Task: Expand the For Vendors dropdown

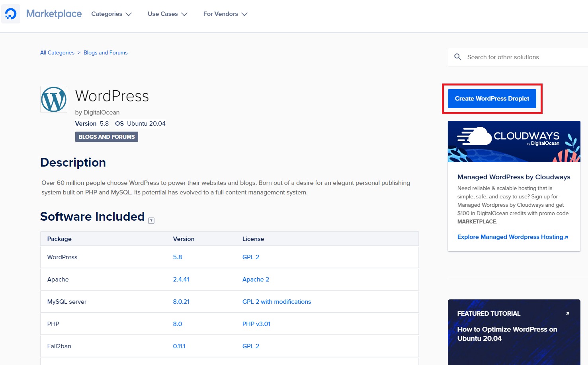Action: pos(225,14)
